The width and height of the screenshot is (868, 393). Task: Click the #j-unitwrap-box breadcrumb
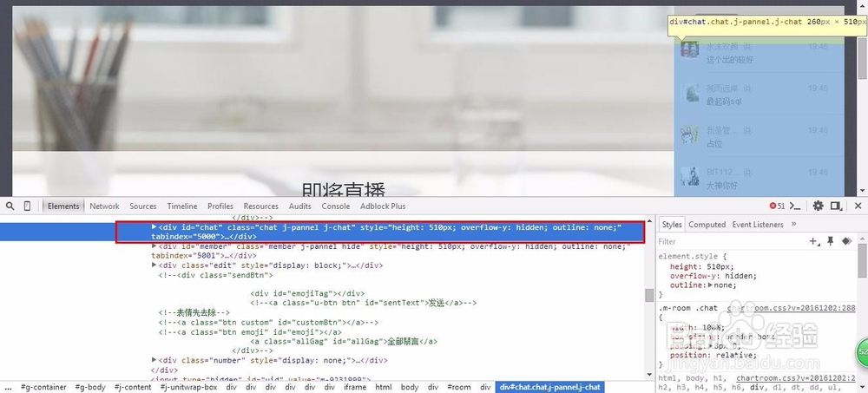point(188,387)
